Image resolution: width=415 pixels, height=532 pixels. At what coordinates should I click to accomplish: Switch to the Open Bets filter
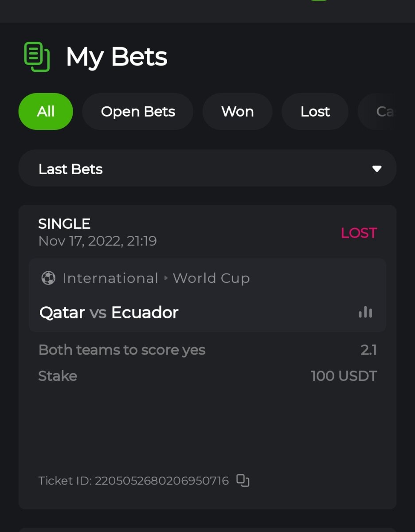(x=138, y=111)
